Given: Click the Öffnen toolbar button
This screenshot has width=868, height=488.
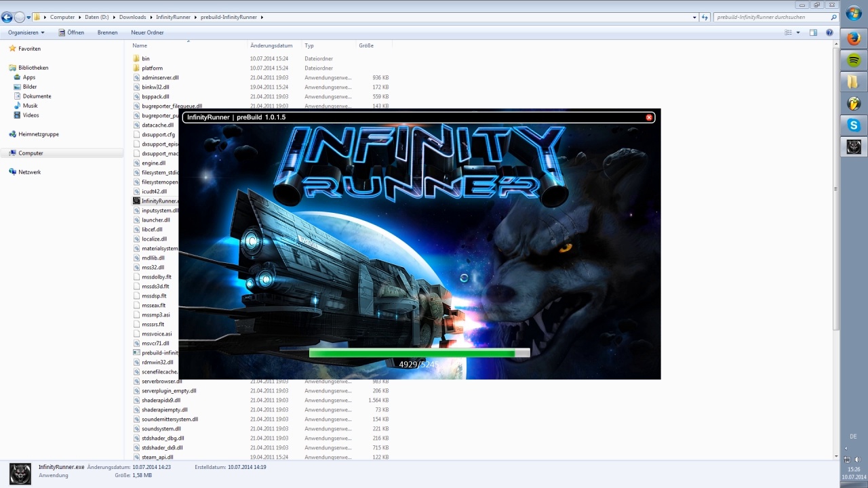Looking at the screenshot, I should [x=71, y=33].
